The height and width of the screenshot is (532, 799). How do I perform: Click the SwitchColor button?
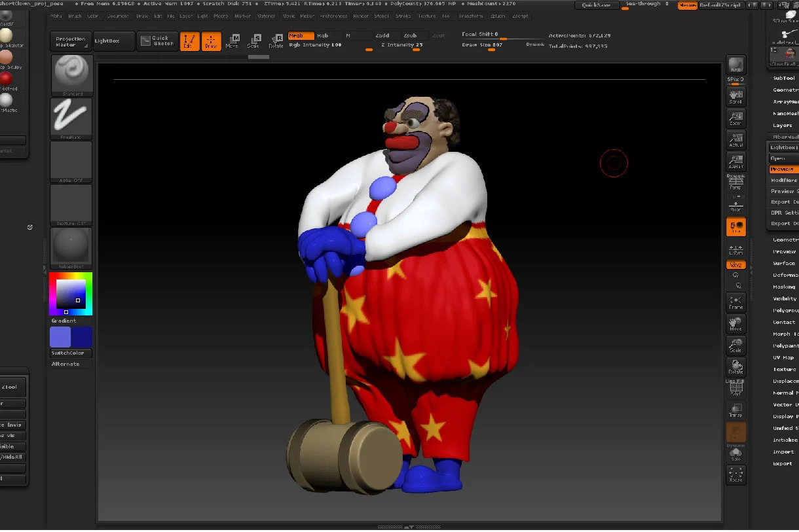pyautogui.click(x=71, y=353)
